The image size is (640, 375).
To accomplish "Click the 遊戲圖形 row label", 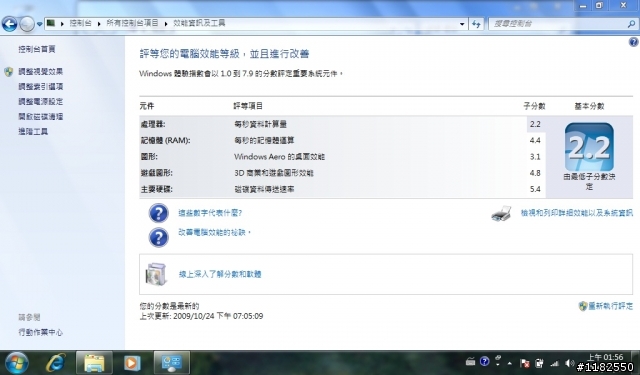I will point(157,173).
